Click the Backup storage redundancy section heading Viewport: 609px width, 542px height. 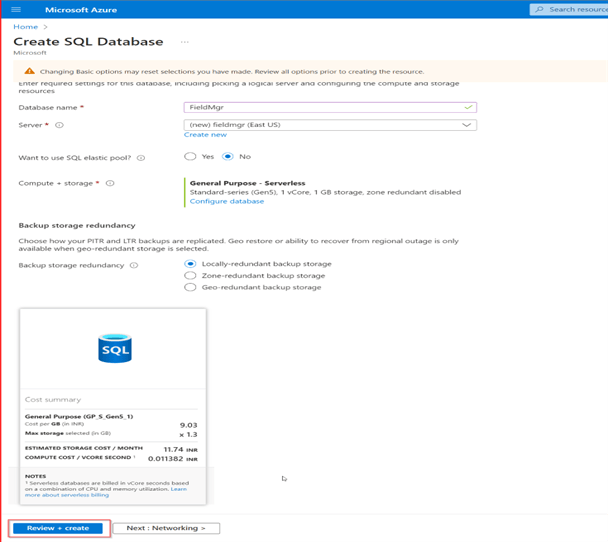(x=77, y=225)
